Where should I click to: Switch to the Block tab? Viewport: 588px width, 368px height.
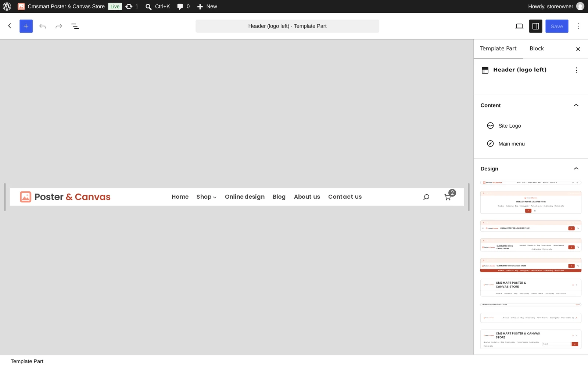pos(537,49)
